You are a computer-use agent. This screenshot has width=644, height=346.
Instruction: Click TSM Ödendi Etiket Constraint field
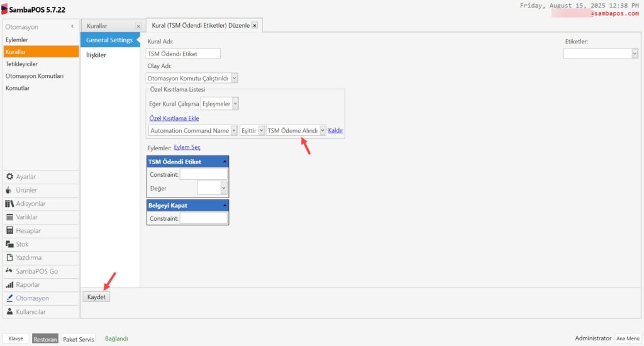coord(203,175)
